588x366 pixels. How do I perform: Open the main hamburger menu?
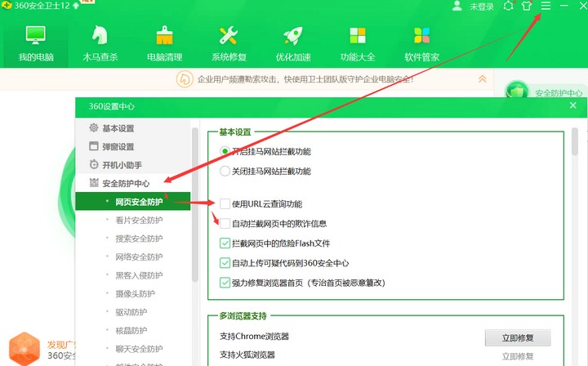click(x=546, y=6)
